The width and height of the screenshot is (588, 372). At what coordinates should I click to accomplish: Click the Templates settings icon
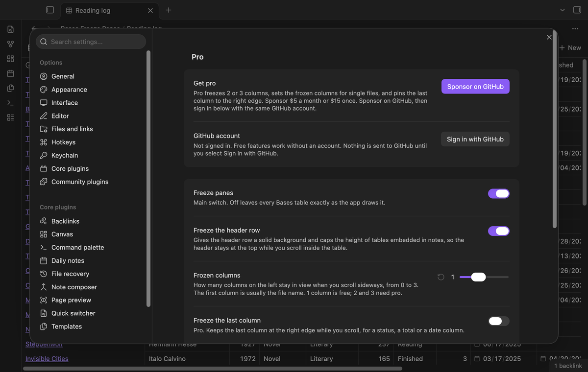click(44, 326)
